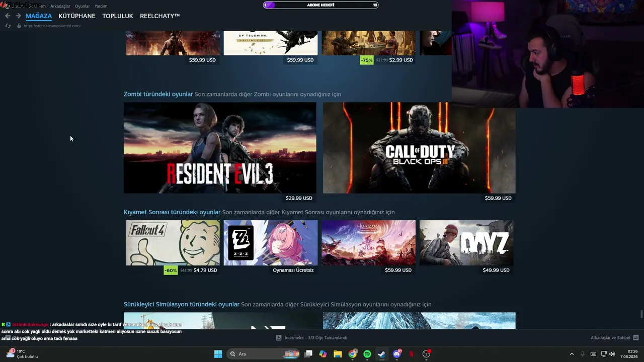Open the REELCHATY™ profile tab

click(160, 16)
